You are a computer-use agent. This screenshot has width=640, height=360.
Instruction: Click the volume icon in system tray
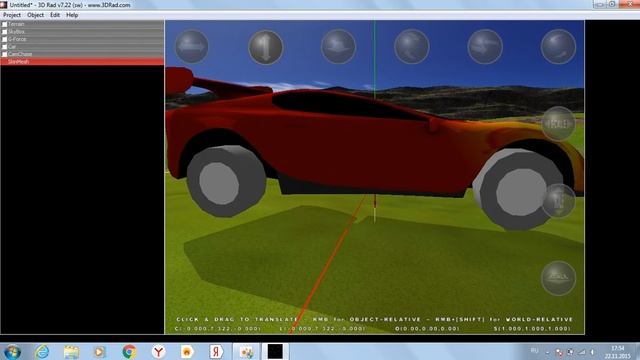[x=592, y=352]
